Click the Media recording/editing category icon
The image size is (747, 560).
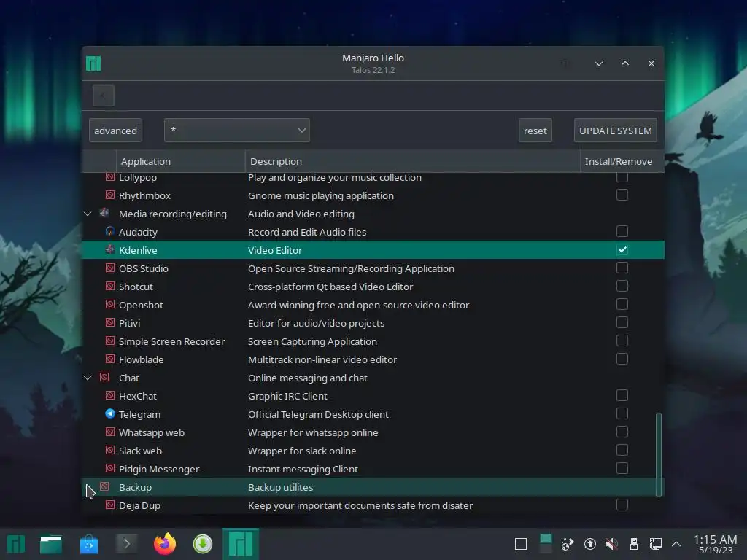104,214
